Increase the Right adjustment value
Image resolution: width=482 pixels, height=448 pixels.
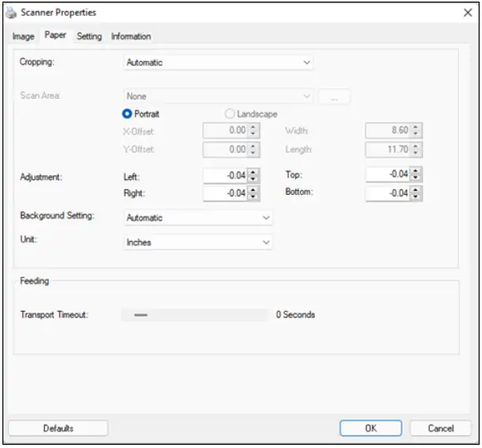click(x=253, y=190)
